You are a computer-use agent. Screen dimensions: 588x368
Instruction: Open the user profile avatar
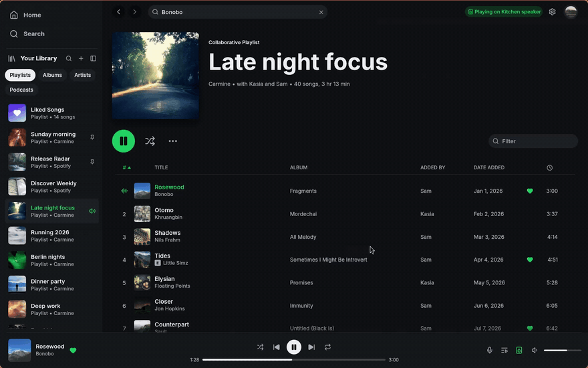click(571, 12)
